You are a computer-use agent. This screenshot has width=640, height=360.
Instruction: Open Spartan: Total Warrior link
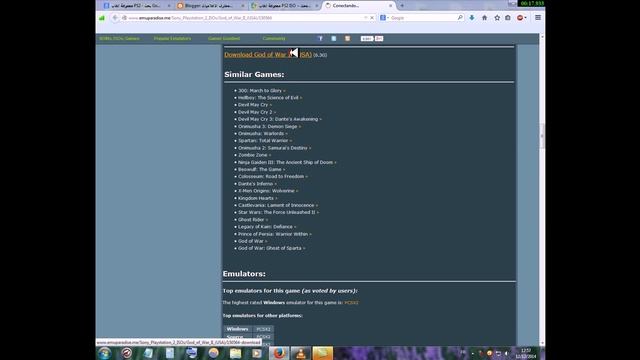click(263, 140)
